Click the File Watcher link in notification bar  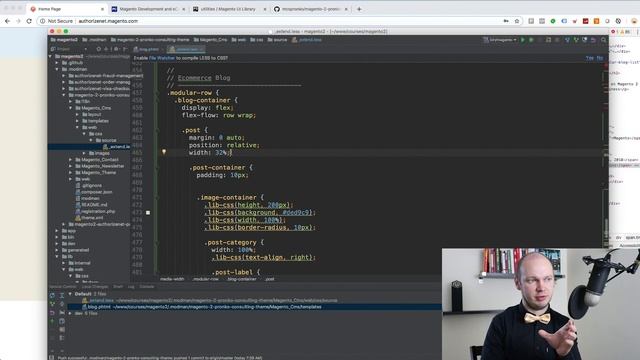coord(162,58)
